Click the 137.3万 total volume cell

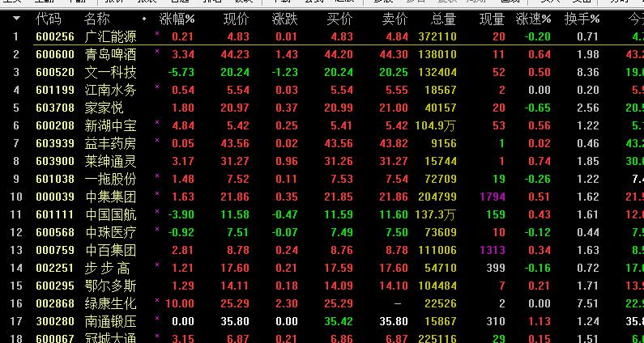point(435,214)
